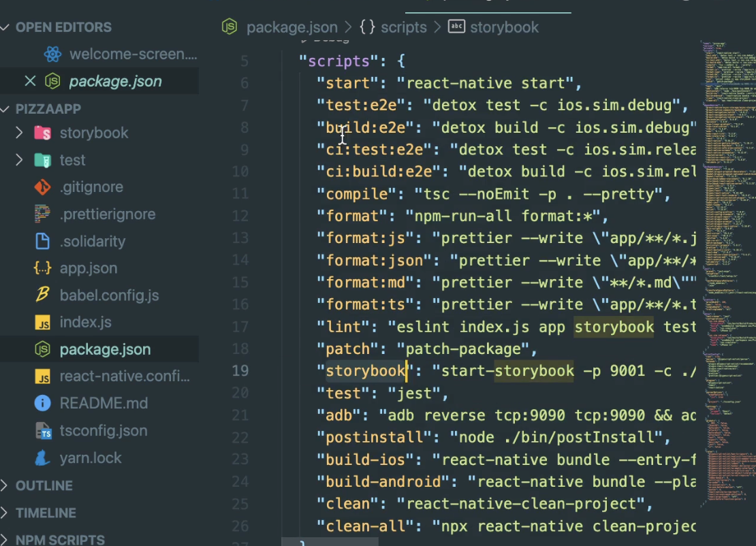Click the JS icon for react-native.config file

coord(42,376)
